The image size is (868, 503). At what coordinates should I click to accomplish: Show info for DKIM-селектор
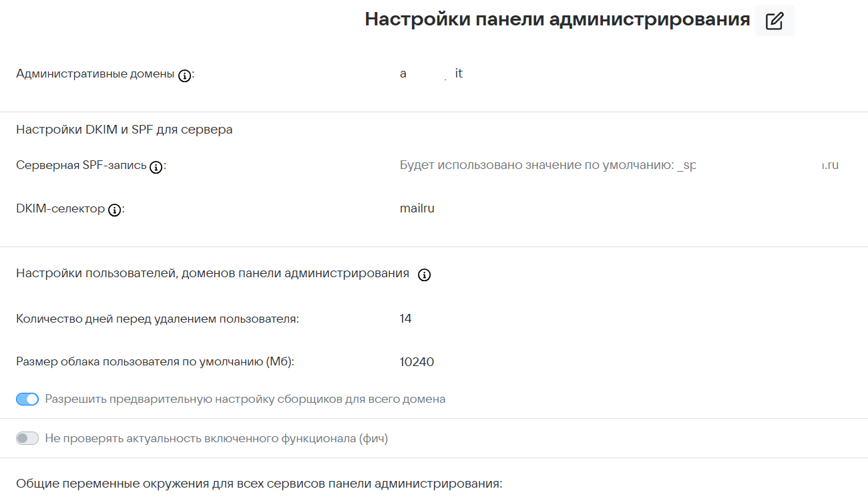pos(114,210)
